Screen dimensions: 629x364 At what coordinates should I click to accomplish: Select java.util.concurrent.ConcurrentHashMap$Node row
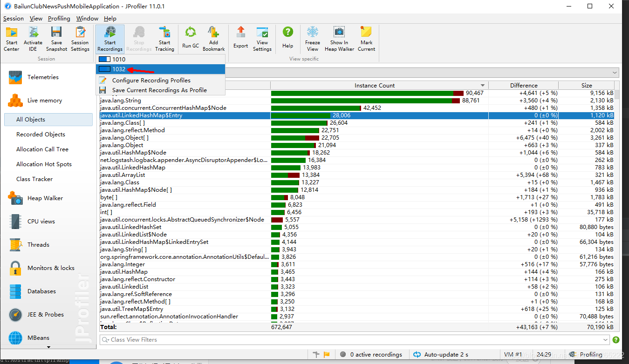tap(357, 108)
